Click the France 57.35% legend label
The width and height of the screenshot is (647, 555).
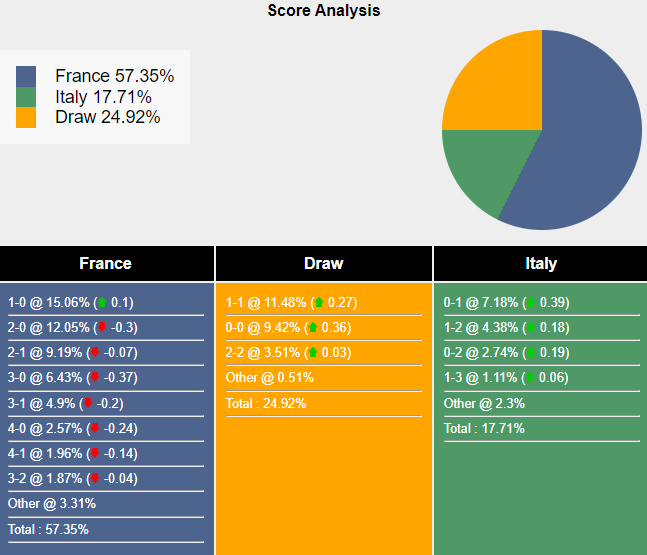[115, 76]
